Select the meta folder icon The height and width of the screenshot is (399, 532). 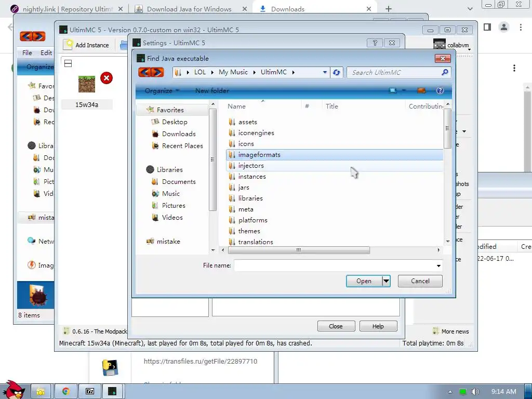click(x=232, y=209)
